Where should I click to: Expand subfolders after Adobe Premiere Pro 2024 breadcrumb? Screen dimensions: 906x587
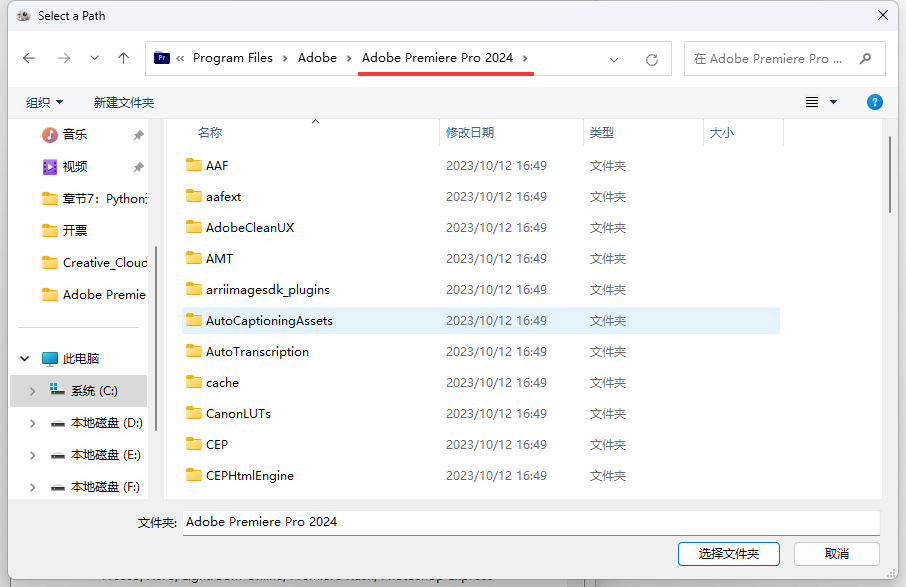coord(525,58)
